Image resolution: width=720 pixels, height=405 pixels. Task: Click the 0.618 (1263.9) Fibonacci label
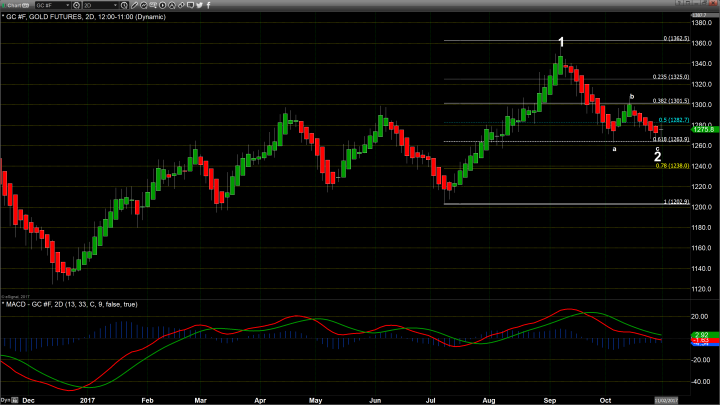(x=671, y=139)
